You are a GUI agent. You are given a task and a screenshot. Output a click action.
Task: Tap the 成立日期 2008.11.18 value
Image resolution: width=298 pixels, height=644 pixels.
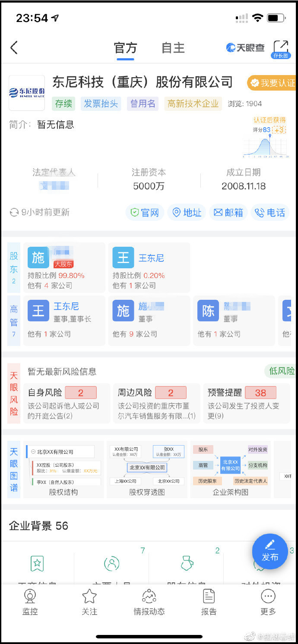tap(244, 186)
